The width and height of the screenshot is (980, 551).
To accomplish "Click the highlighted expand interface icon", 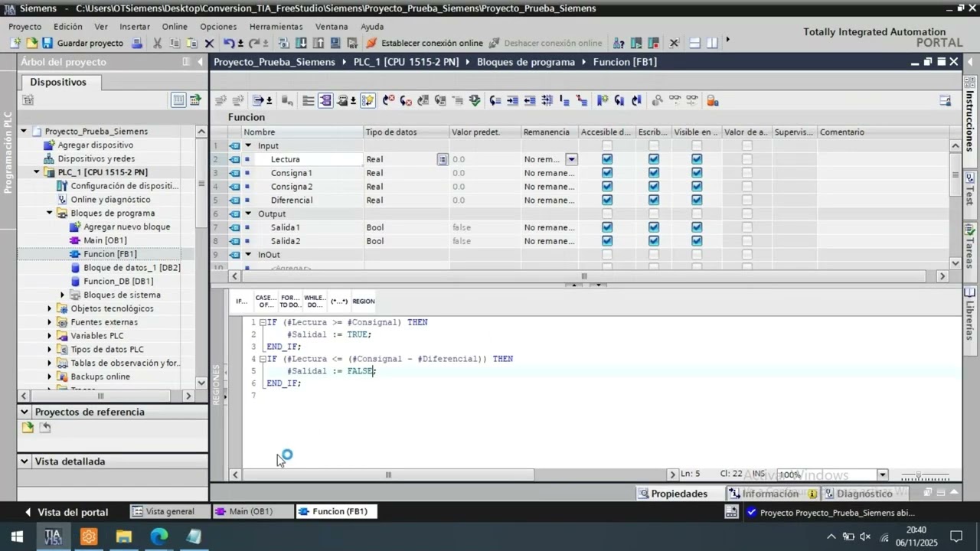I will point(325,100).
